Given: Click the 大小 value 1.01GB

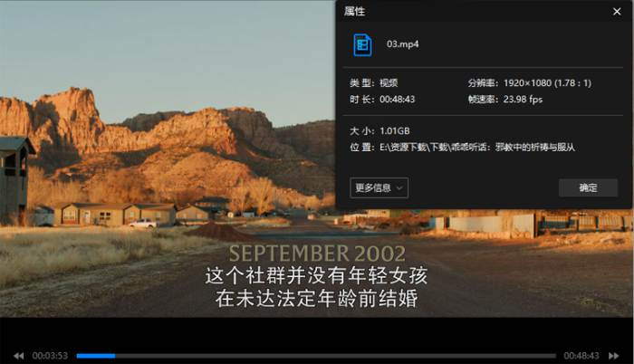Looking at the screenshot, I should click(395, 131).
